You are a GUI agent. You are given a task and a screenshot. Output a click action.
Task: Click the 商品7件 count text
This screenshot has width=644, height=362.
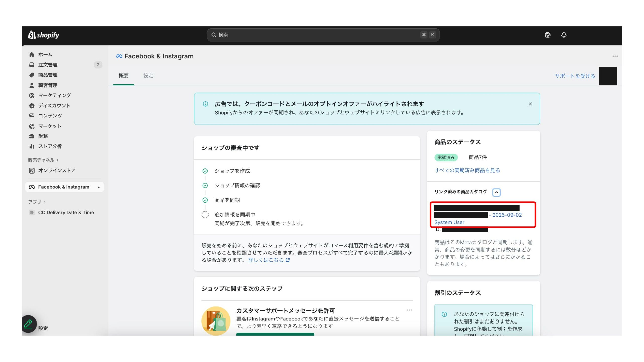tap(477, 157)
